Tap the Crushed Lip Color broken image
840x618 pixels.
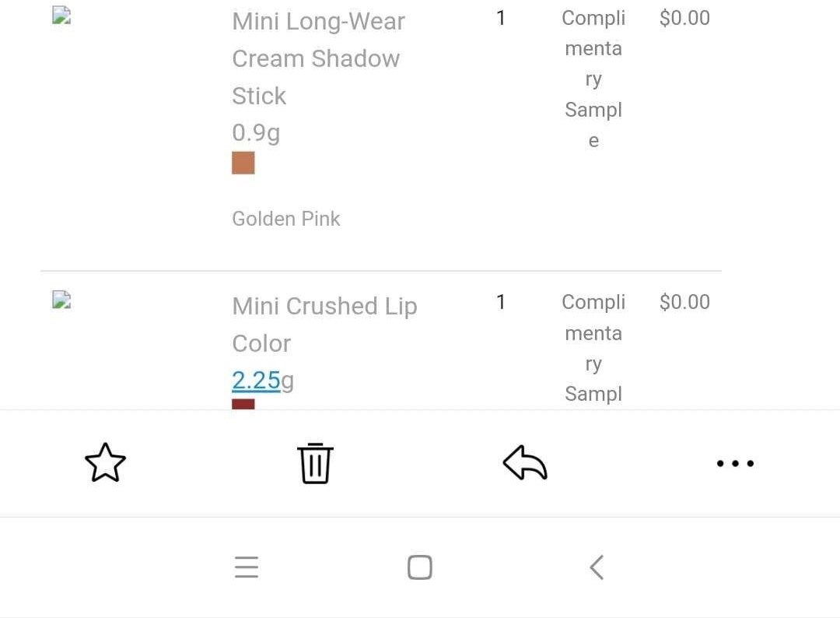point(61,300)
